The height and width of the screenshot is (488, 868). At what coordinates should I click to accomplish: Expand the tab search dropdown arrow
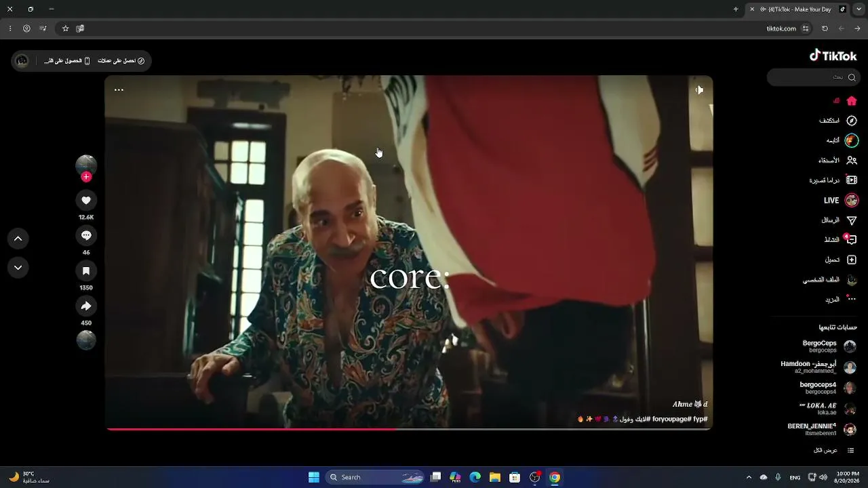[859, 9]
